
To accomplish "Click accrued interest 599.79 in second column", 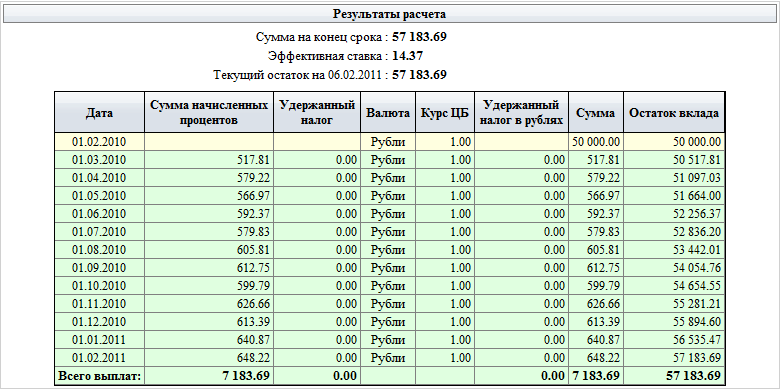I will (x=209, y=286).
